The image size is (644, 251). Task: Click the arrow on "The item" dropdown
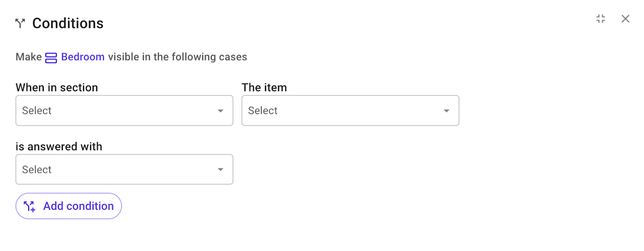446,111
